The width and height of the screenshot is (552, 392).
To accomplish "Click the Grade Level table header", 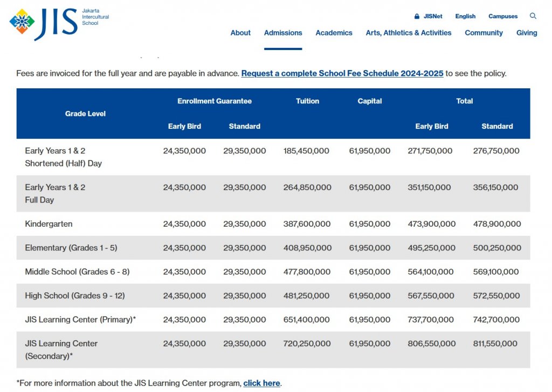I will pos(85,114).
